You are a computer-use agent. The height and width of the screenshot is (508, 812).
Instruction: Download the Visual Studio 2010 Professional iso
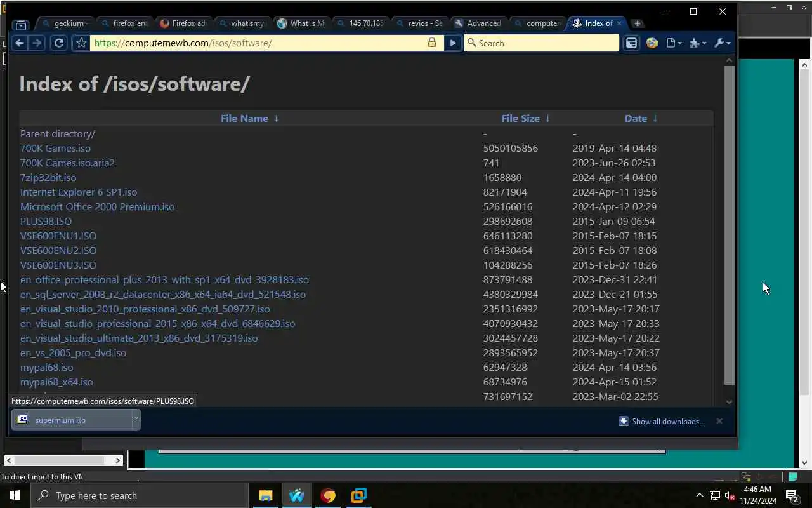[x=145, y=309]
